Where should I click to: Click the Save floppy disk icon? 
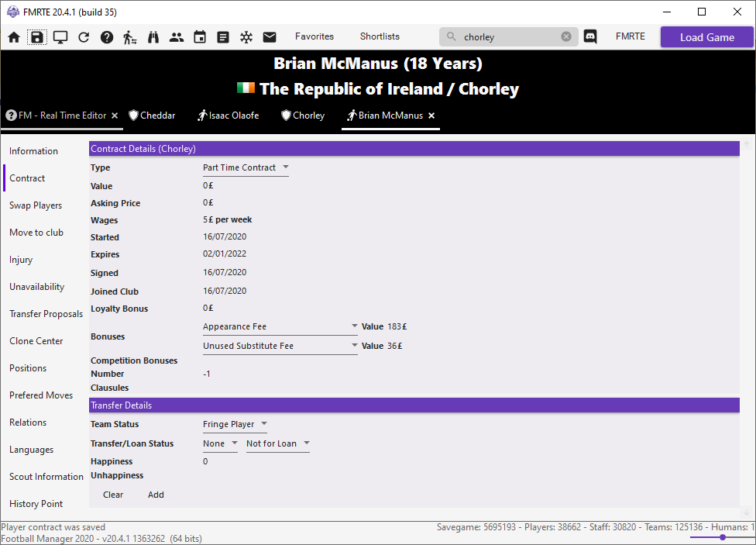(37, 37)
